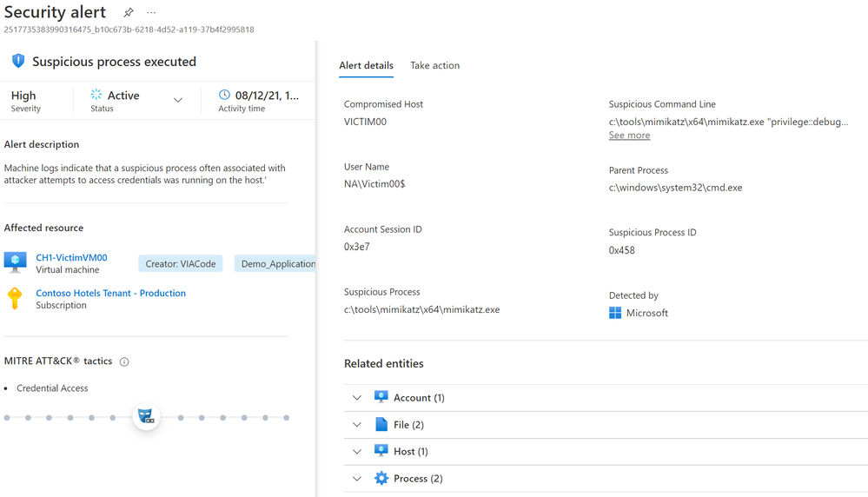This screenshot has width=868, height=497.
Task: Switch to the Alert details tab
Action: [366, 65]
